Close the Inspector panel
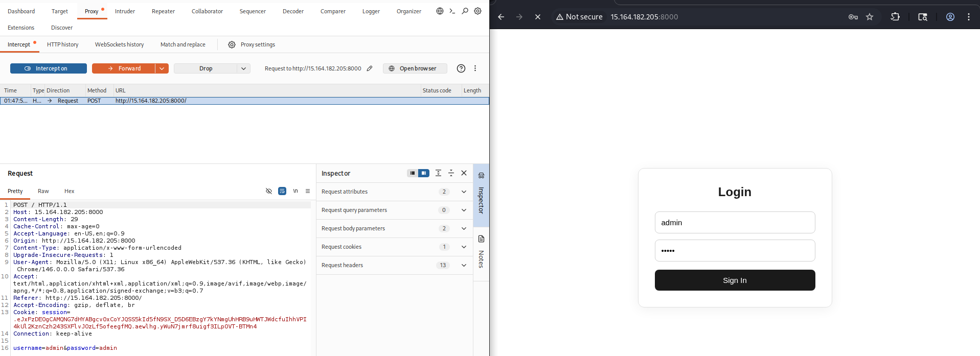Viewport: 980px width, 356px height. click(x=464, y=173)
